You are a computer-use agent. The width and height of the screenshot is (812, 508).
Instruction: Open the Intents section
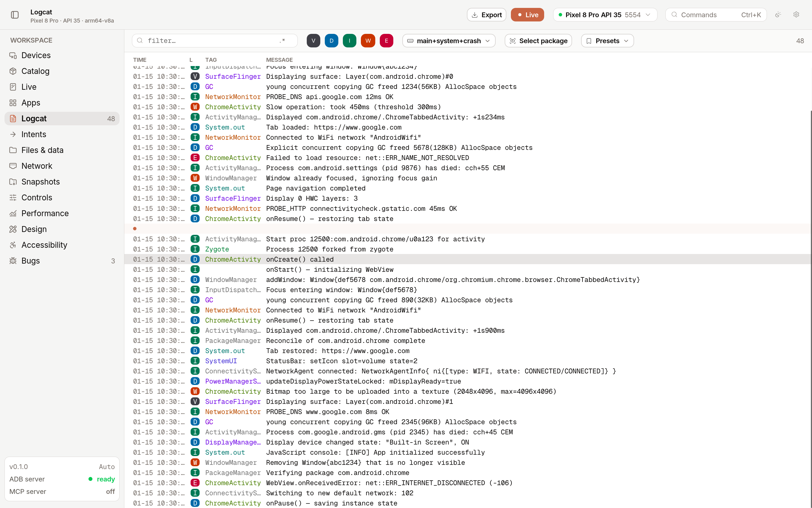tap(62, 134)
